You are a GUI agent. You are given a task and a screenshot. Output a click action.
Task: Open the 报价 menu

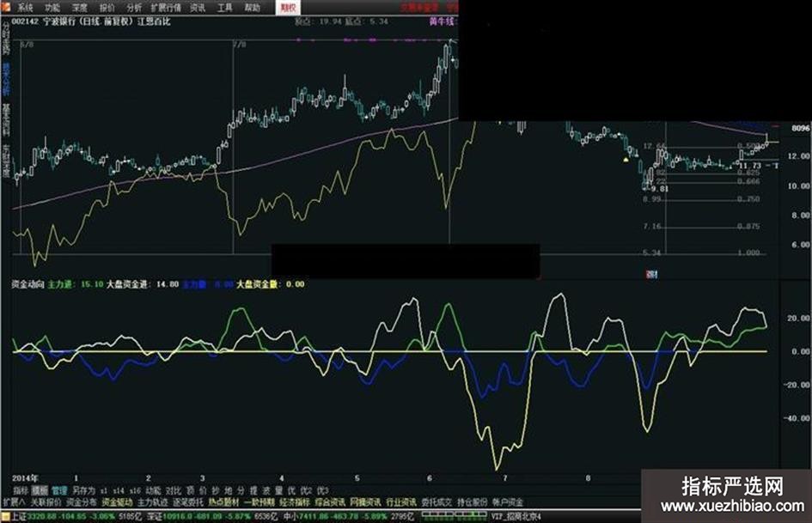107,8
